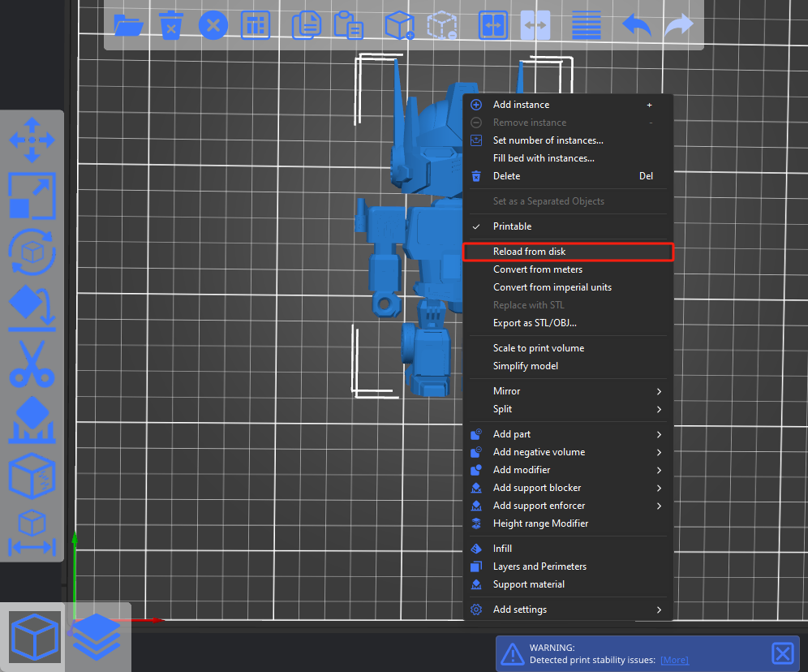Choose Reload from disk in context menu
808x672 pixels.
pyautogui.click(x=529, y=252)
